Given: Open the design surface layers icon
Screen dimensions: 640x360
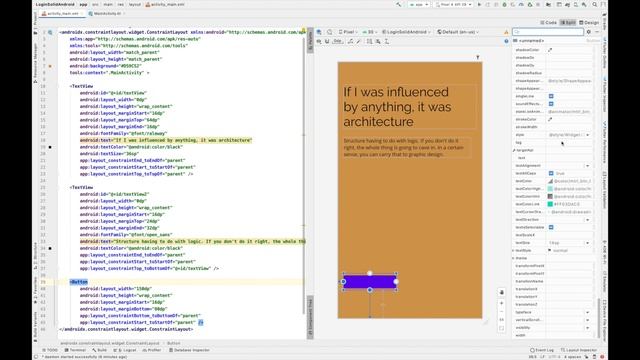Looking at the screenshot, I should [x=319, y=32].
